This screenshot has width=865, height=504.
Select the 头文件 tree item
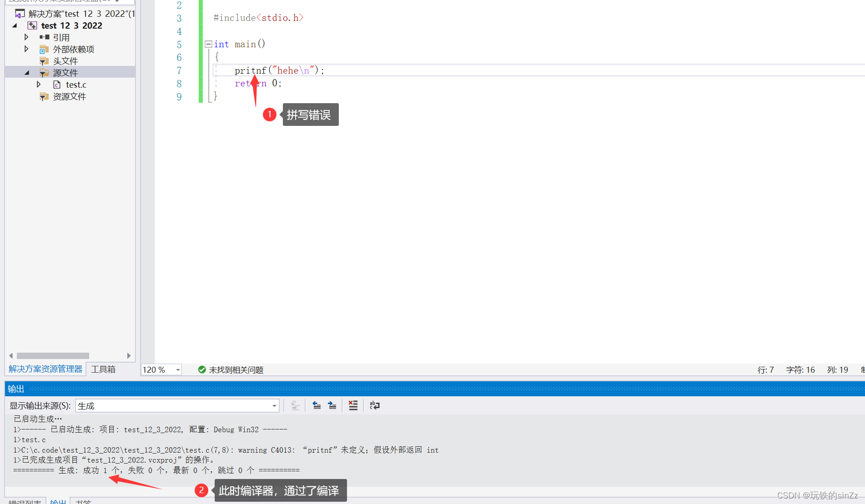coord(65,61)
